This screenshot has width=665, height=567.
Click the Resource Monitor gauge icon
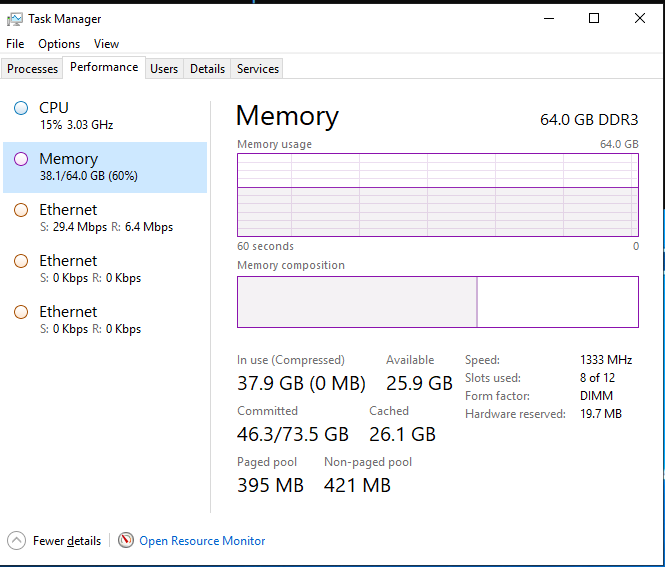coord(126,540)
